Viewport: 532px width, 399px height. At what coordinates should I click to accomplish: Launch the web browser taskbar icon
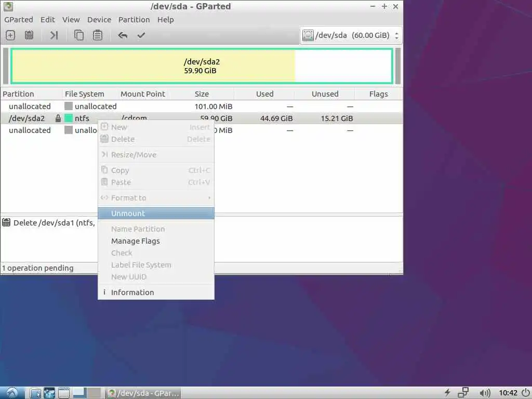pos(49,393)
